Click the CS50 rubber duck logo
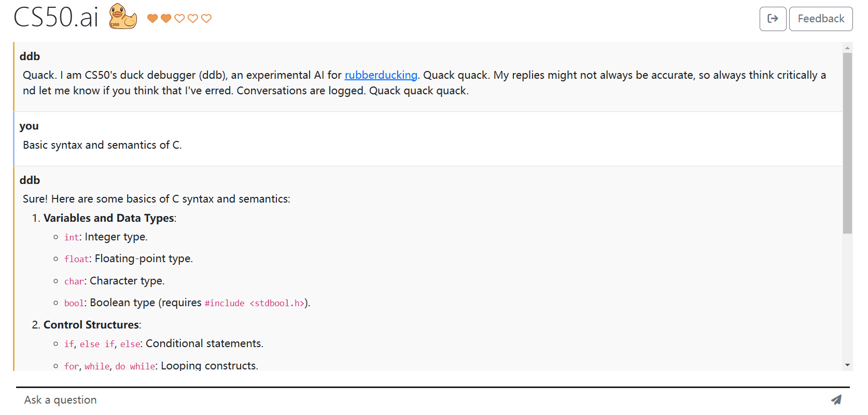The width and height of the screenshot is (868, 415). [x=123, y=17]
